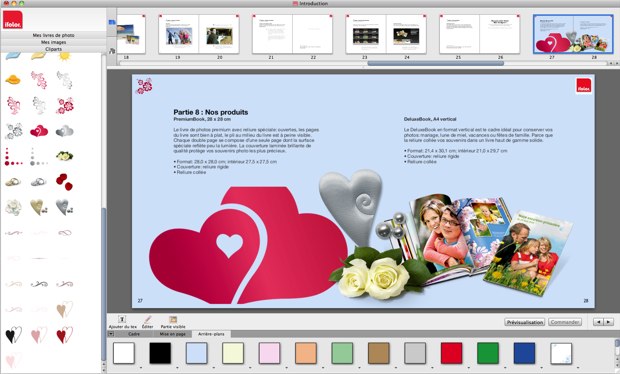Click the Partie visible icon

(x=173, y=319)
